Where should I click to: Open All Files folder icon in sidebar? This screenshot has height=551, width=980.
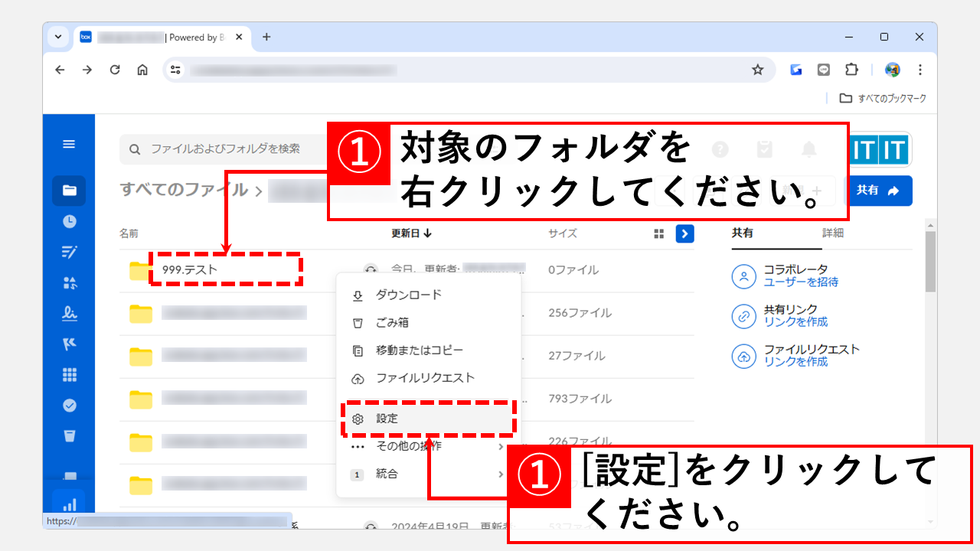(x=69, y=191)
